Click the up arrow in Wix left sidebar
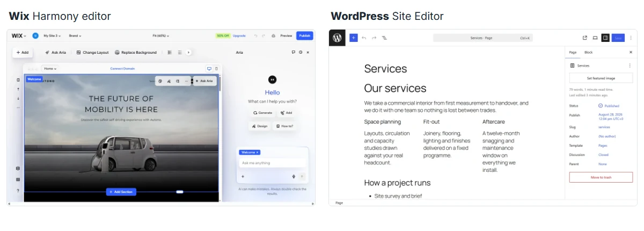Image resolution: width=644 pixels, height=231 pixels. (18, 89)
